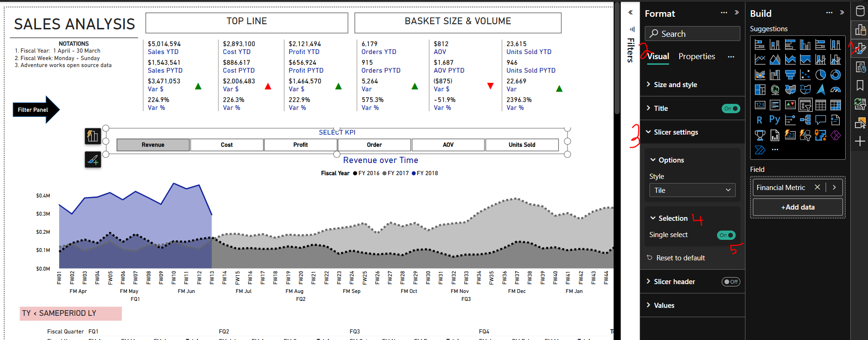Select the pie chart visual icon

820,75
